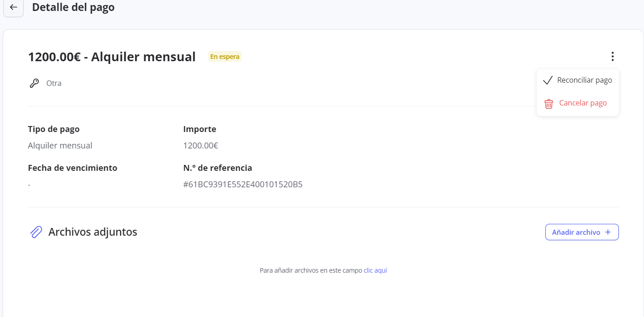Click the paperclip icon by Archivos adjuntos
The image size is (644, 317).
(x=36, y=232)
